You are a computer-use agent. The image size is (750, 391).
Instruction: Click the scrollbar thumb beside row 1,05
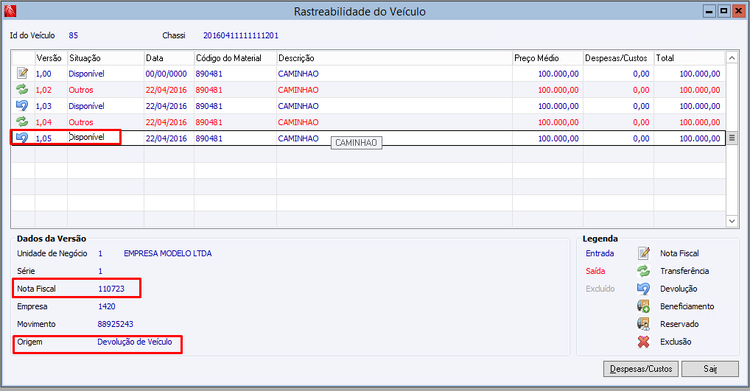pos(732,138)
